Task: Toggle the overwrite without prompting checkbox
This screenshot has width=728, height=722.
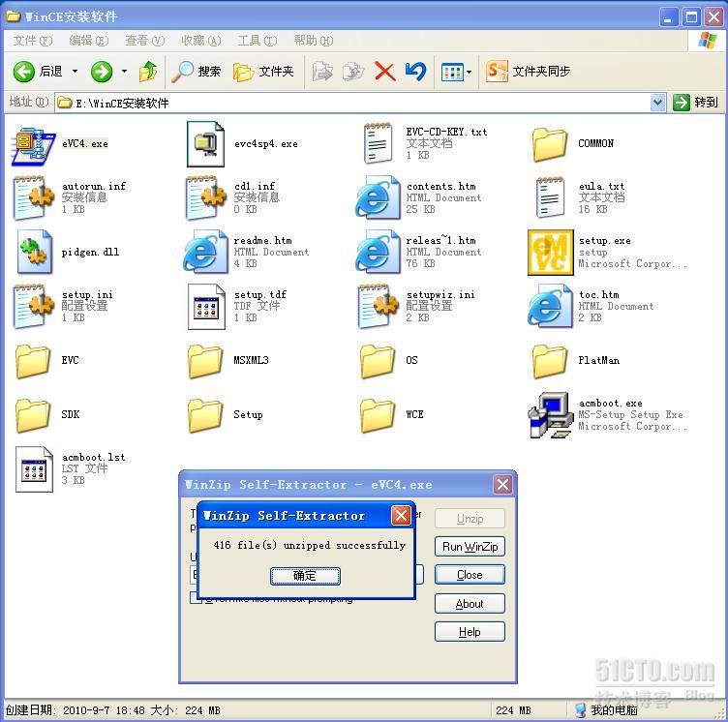Action: tap(194, 599)
